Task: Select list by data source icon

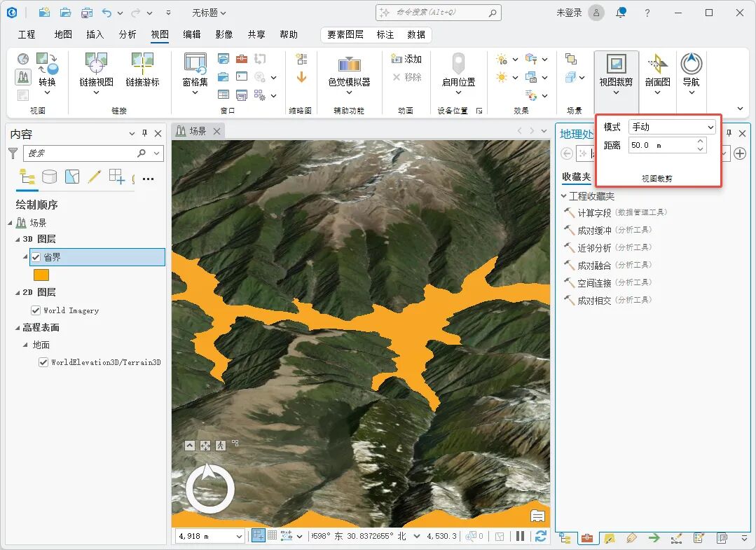Action: coord(49,177)
